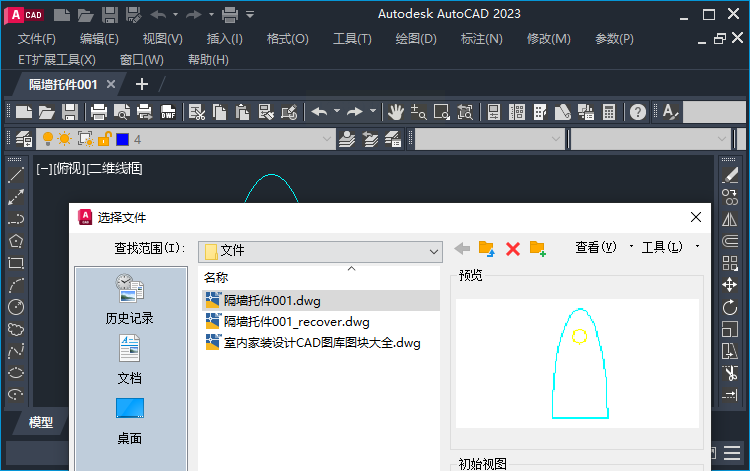
Task: Click the Plot print icon in toolbar
Action: (99, 112)
